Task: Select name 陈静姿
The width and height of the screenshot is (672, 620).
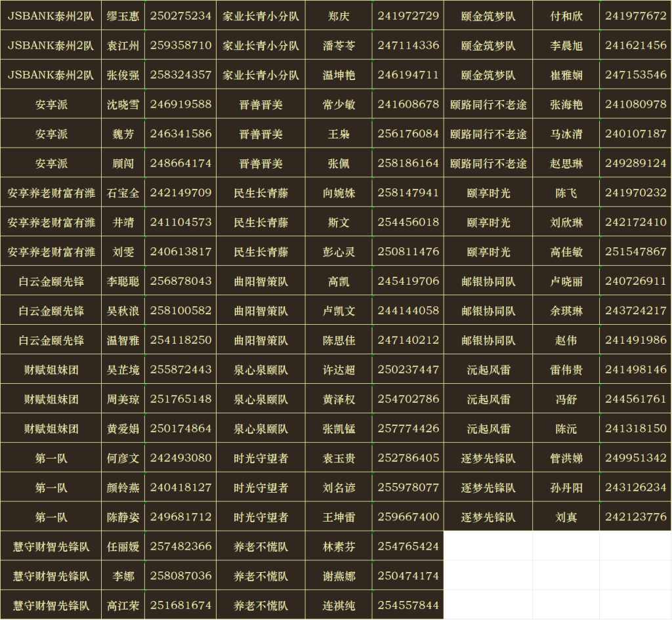Action: coord(123,517)
